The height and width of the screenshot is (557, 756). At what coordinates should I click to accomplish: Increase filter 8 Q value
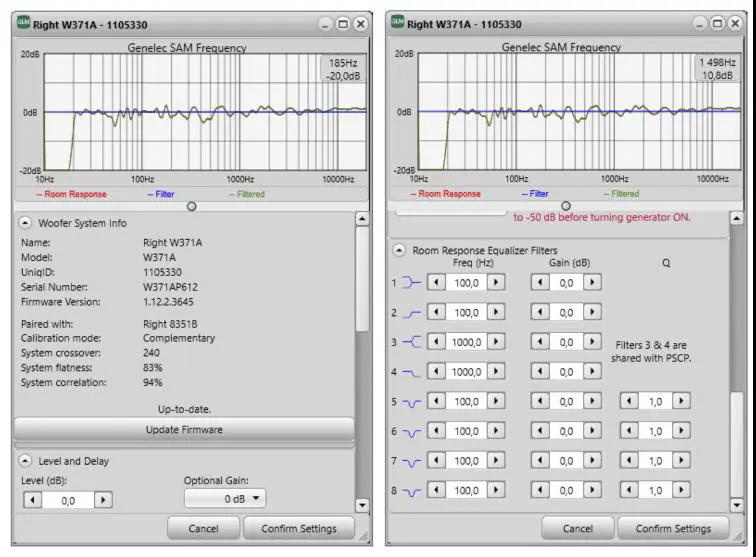click(x=681, y=490)
